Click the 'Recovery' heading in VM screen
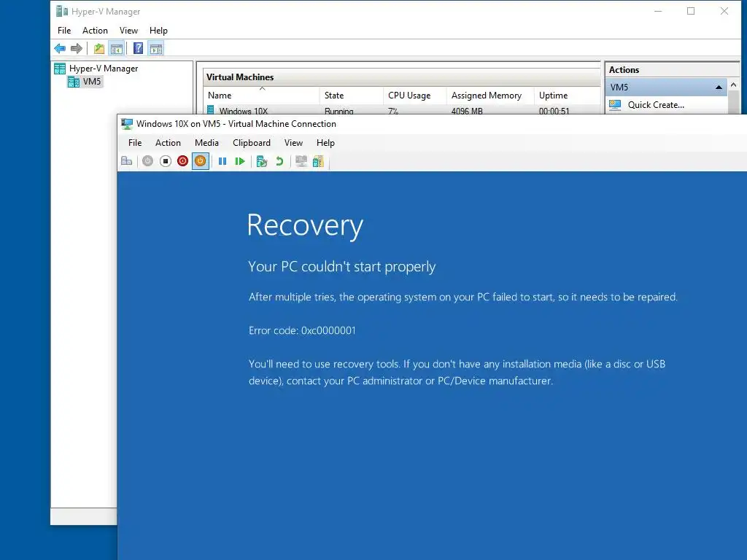This screenshot has height=560, width=747. (305, 225)
